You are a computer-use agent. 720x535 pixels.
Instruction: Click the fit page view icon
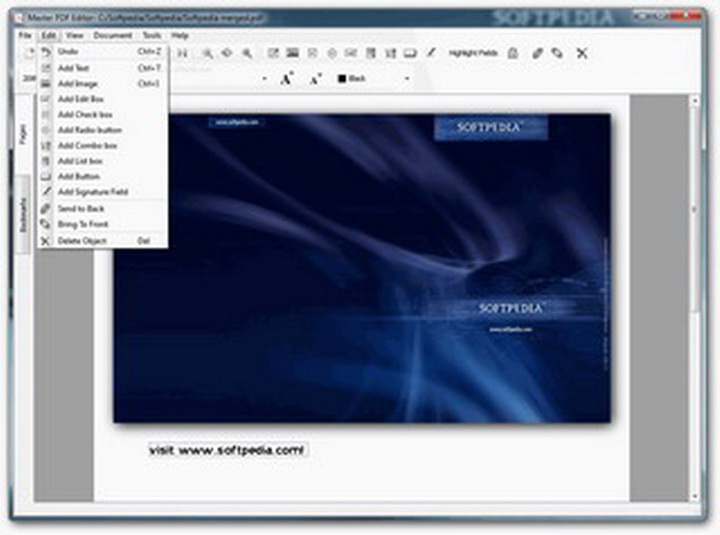click(227, 53)
